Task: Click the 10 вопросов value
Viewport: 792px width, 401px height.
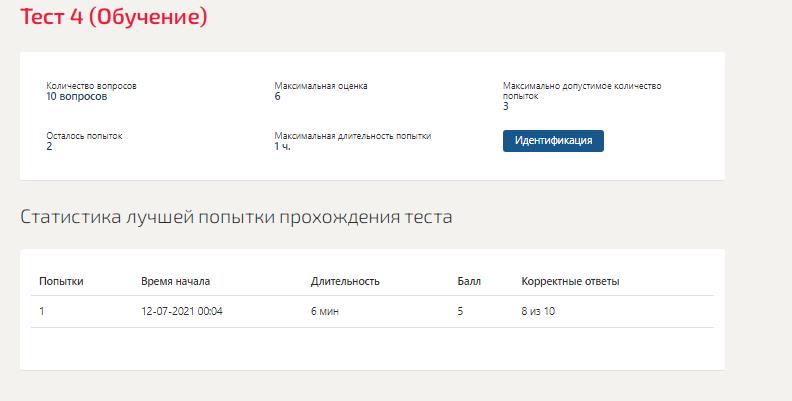Action: tap(77, 96)
